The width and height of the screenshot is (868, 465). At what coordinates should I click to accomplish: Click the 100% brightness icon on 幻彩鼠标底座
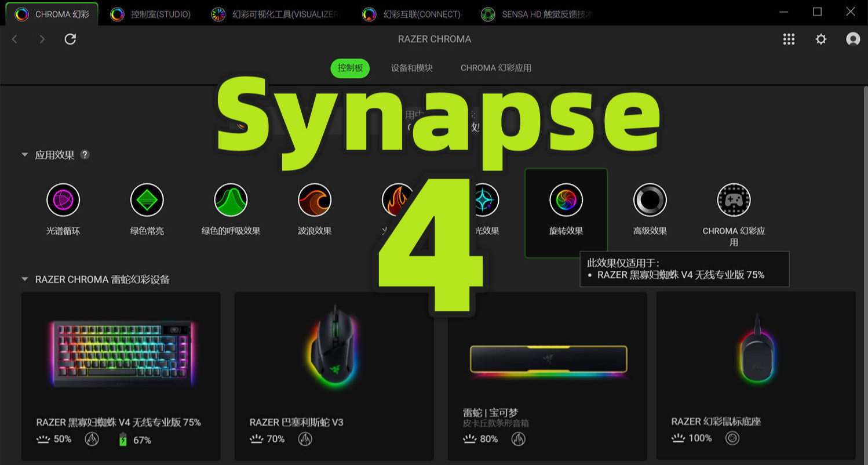point(679,438)
